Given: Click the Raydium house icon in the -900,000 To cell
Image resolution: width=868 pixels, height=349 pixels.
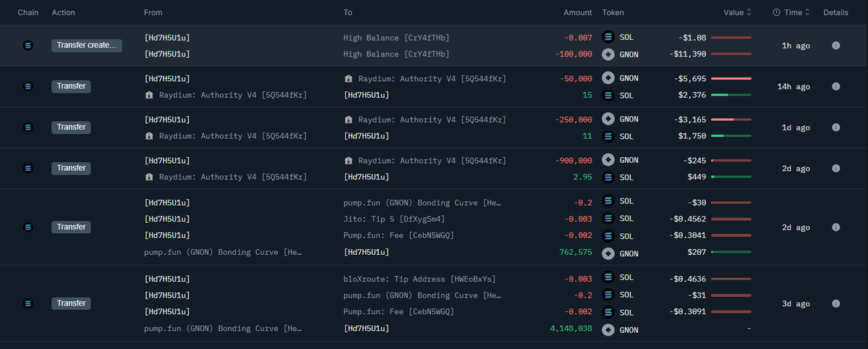Looking at the screenshot, I should coord(348,160).
